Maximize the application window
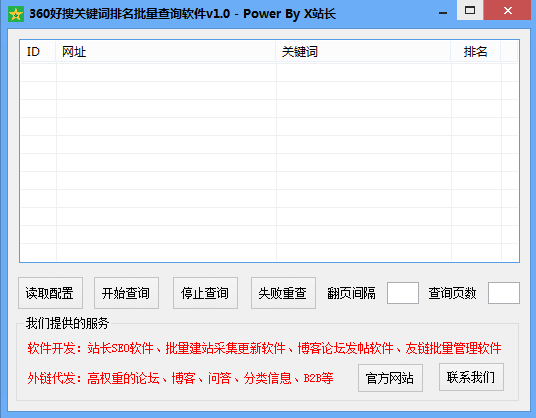The image size is (536, 418). (x=470, y=10)
